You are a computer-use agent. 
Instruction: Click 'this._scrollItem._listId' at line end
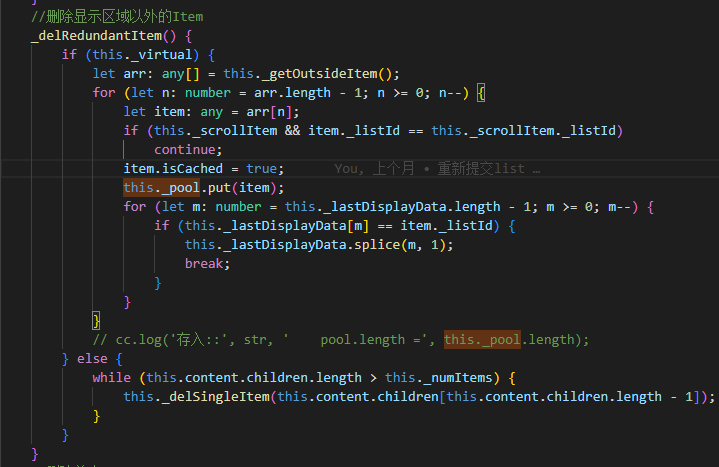click(x=523, y=131)
